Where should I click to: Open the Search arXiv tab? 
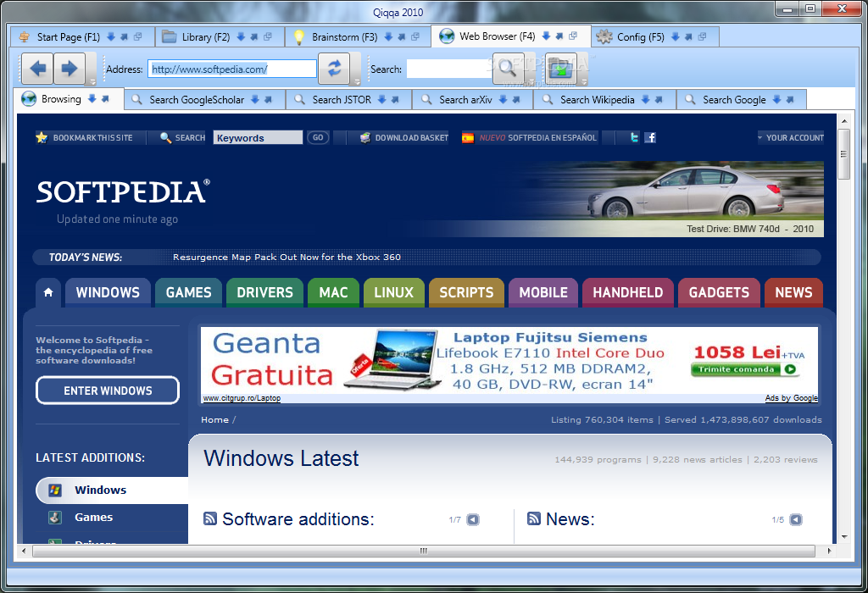(465, 100)
